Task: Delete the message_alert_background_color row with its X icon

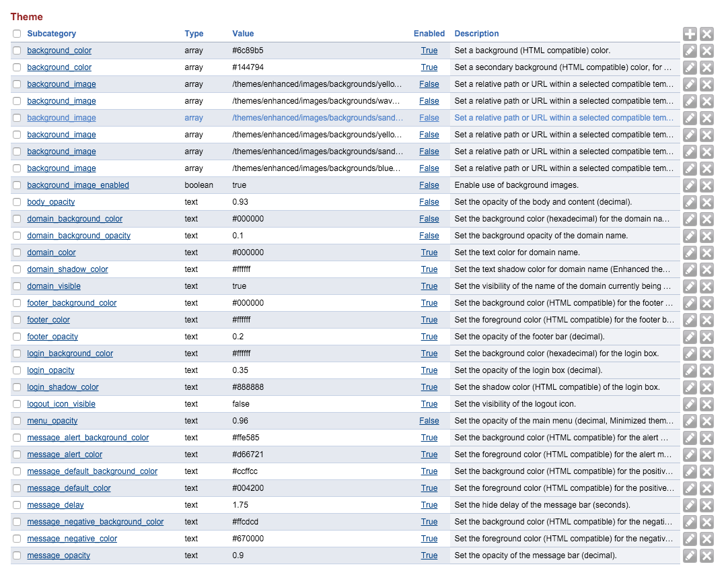Action: pos(706,438)
